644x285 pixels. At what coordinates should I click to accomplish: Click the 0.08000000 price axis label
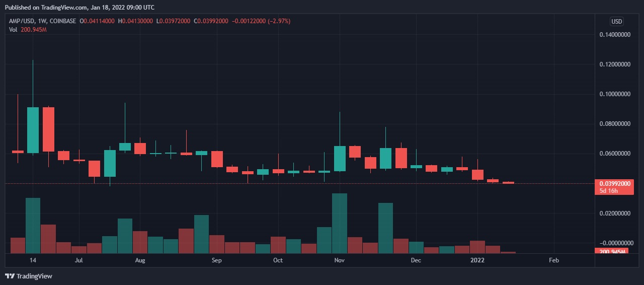614,124
